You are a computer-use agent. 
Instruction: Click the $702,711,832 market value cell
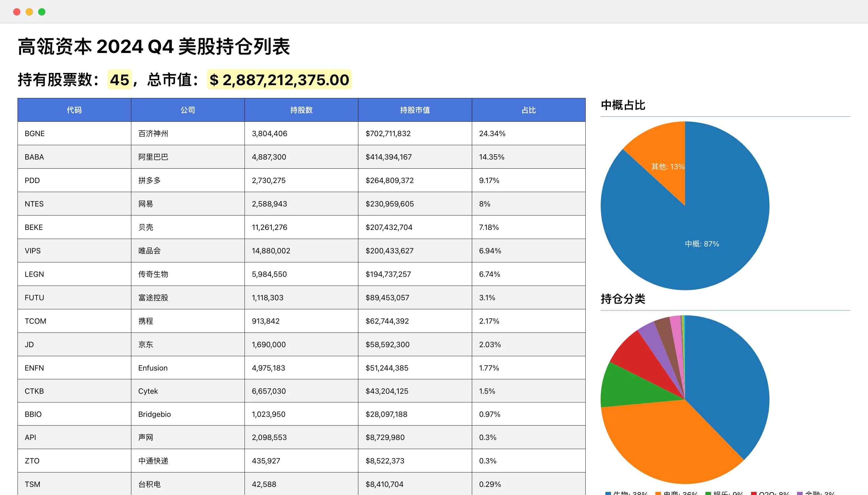[415, 133]
